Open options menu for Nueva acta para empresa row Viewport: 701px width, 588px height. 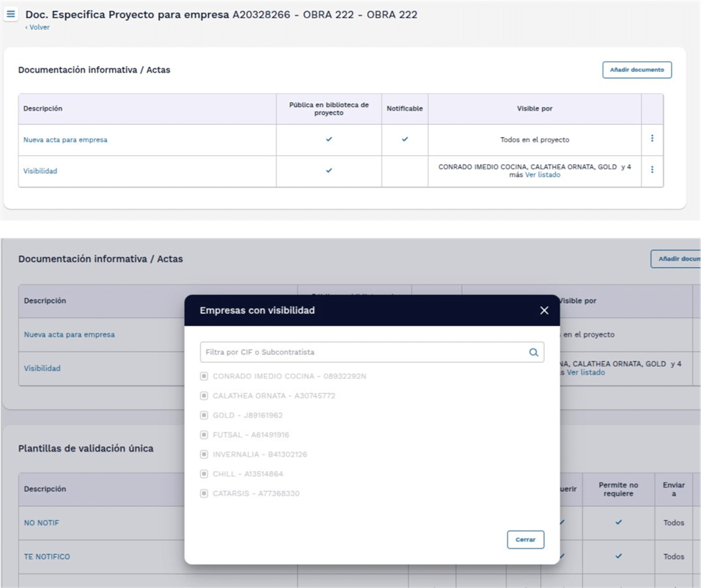[x=651, y=139]
